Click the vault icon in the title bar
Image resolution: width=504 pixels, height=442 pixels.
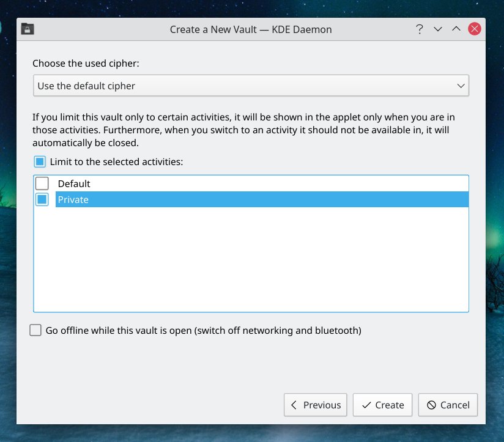click(x=27, y=29)
